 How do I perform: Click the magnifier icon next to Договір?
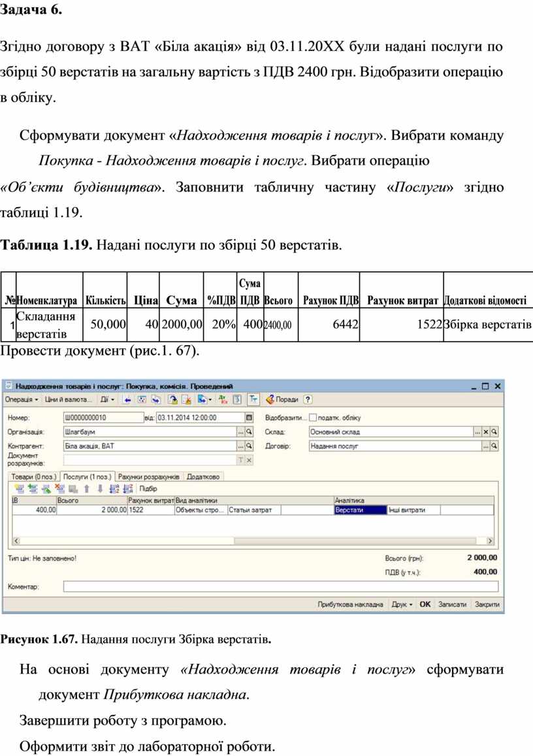(494, 446)
